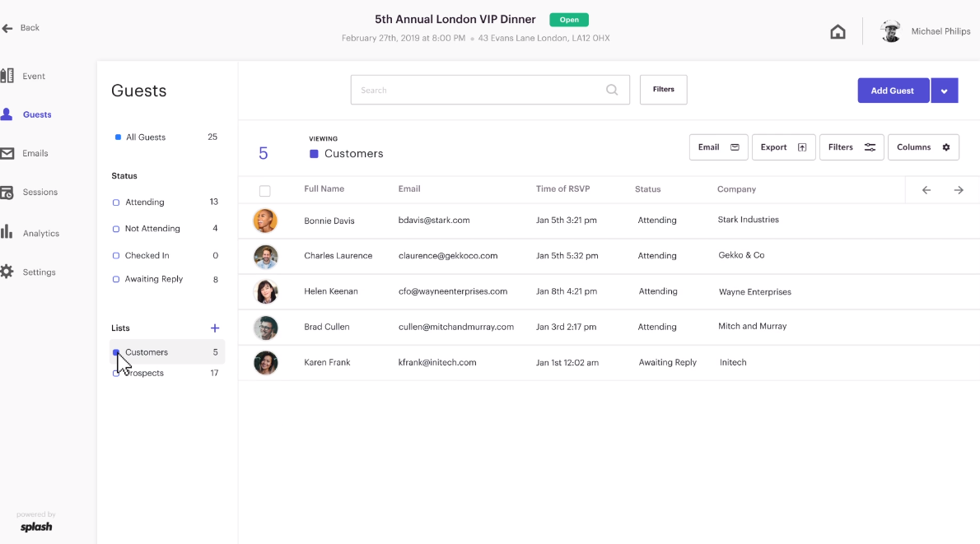Image resolution: width=980 pixels, height=544 pixels.
Task: Open Filters with sliders icon
Action: point(852,147)
